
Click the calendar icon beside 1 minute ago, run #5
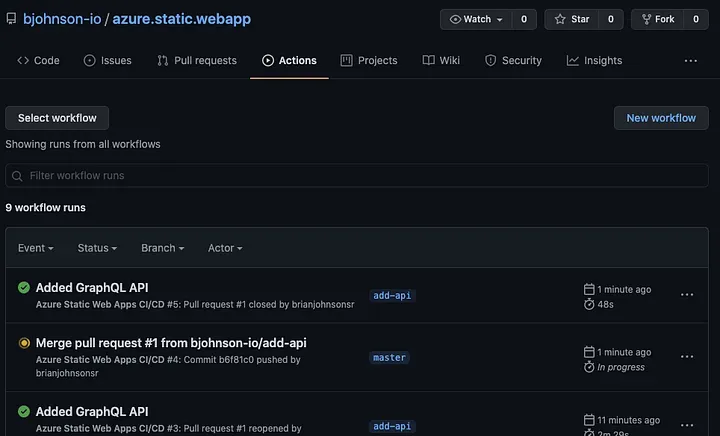click(589, 289)
